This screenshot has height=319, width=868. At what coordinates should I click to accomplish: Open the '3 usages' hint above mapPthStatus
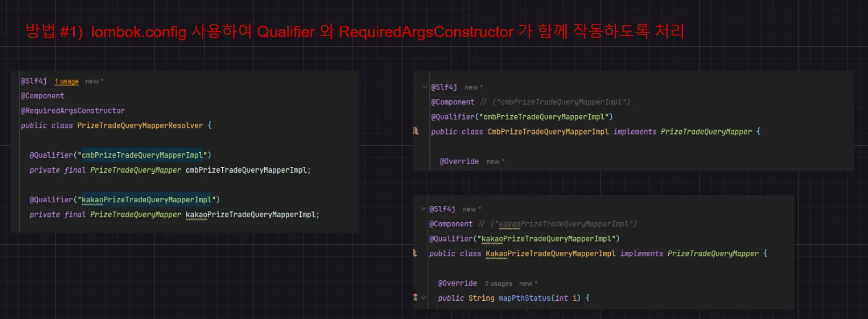(x=498, y=283)
